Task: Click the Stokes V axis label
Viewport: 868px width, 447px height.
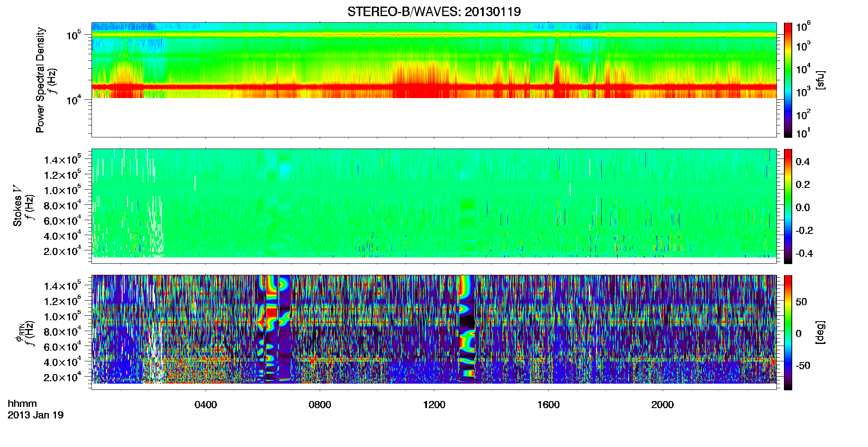Action: pyautogui.click(x=17, y=206)
